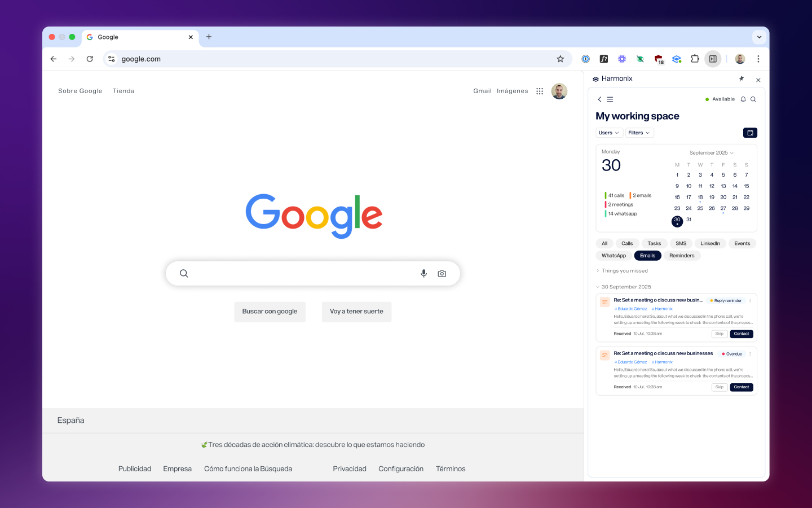Switch to the SMS filter chip
Viewport: 812px width, 508px height.
tap(681, 244)
